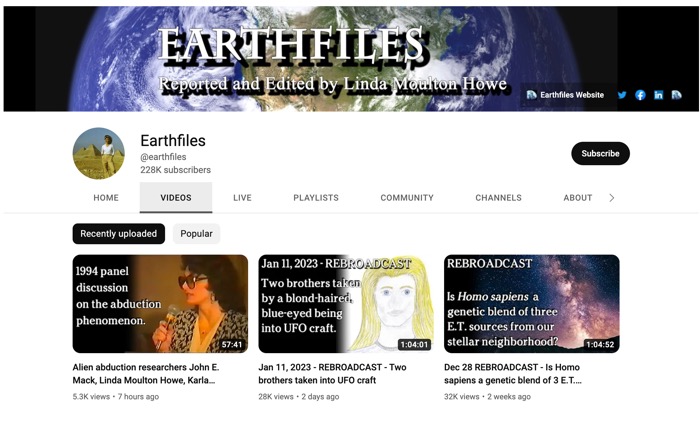
Task: Open the Earthfiles Website banner link
Action: click(565, 95)
